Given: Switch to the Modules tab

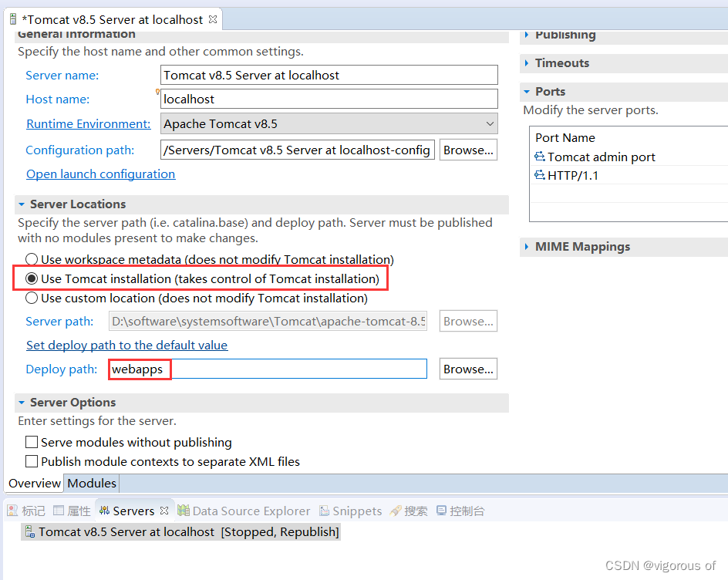Looking at the screenshot, I should click(x=92, y=484).
